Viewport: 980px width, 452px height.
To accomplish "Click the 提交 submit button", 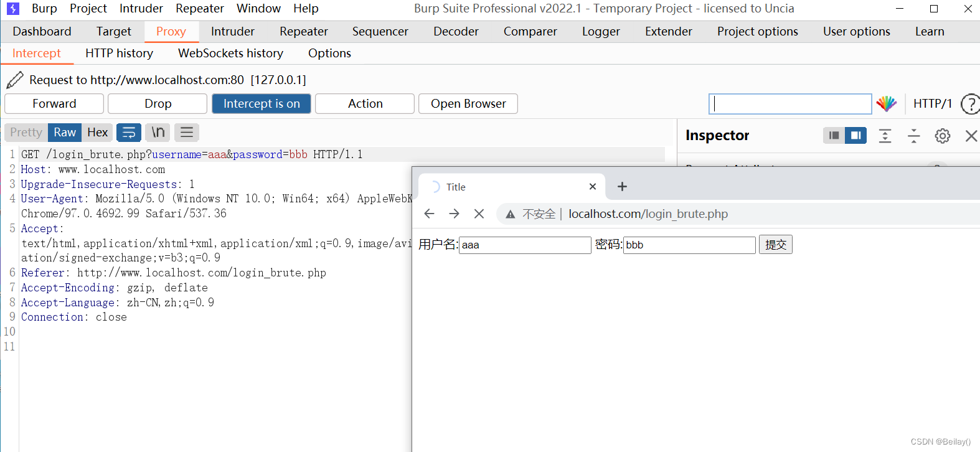I will point(775,245).
